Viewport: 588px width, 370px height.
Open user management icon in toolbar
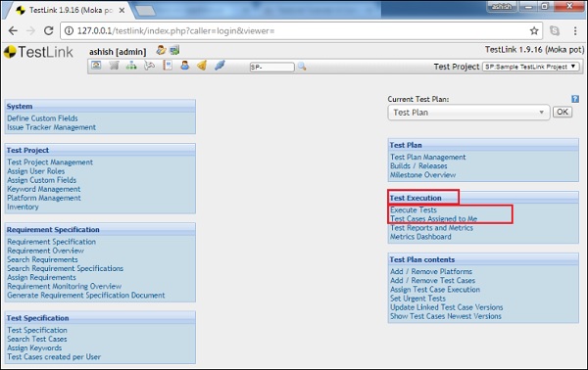click(x=184, y=66)
